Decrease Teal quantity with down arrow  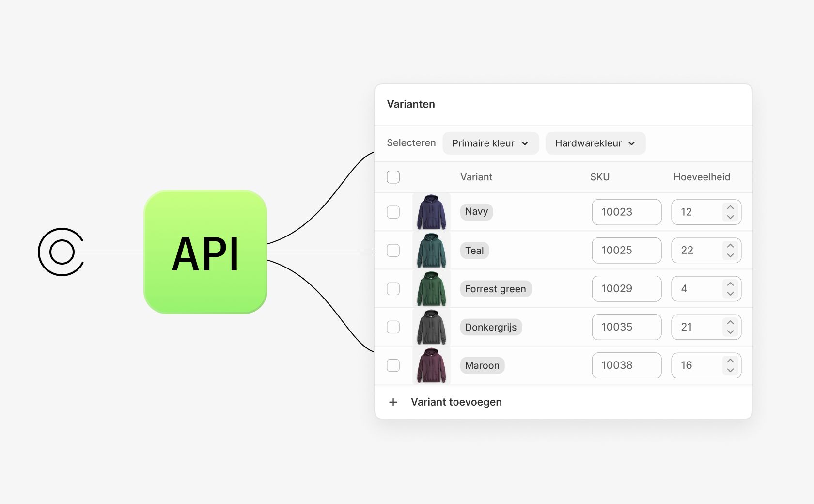click(x=730, y=255)
